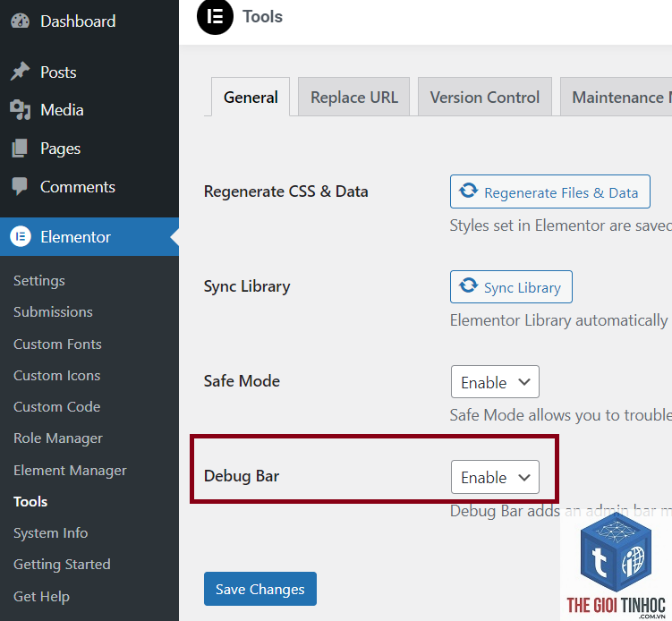Screen dimensions: 672x621
Task: Click the black Elementor logo beside Tools heading
Action: 215,17
